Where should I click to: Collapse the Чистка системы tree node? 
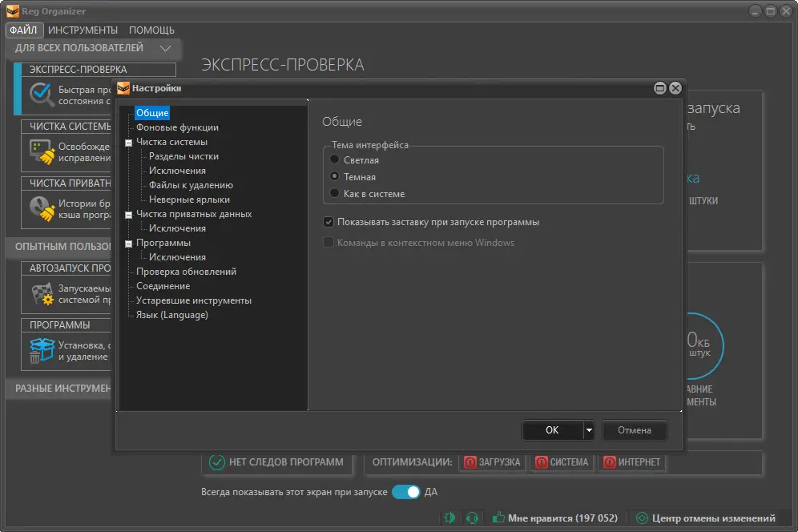(x=129, y=143)
